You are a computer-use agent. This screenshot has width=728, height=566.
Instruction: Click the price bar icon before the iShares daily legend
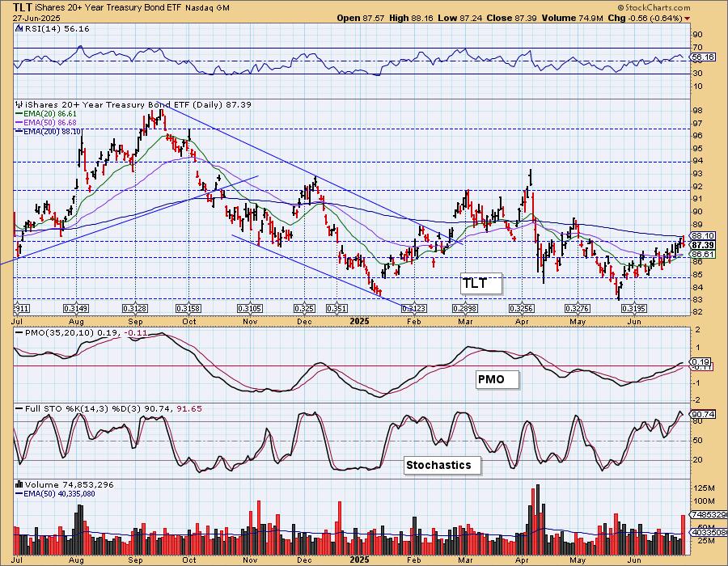19,105
